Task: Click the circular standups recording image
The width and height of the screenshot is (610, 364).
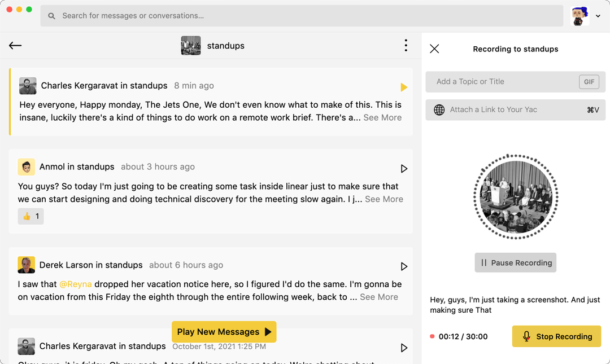Action: pos(516,197)
